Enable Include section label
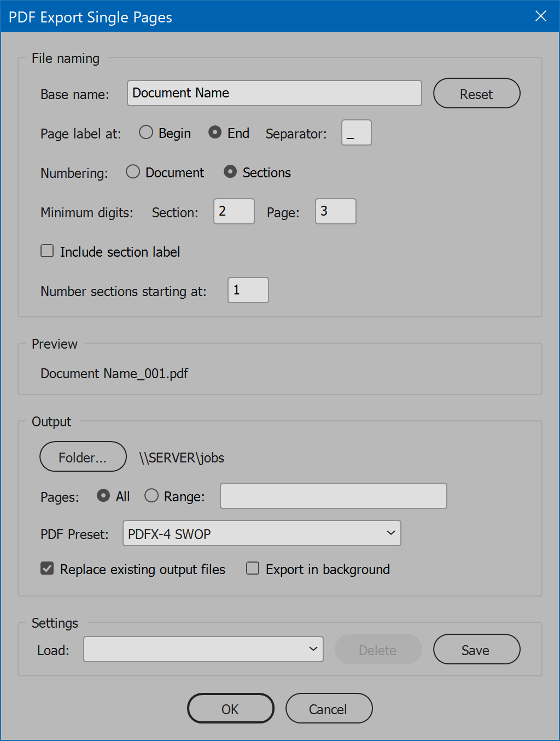This screenshot has height=741, width=560. [x=47, y=251]
